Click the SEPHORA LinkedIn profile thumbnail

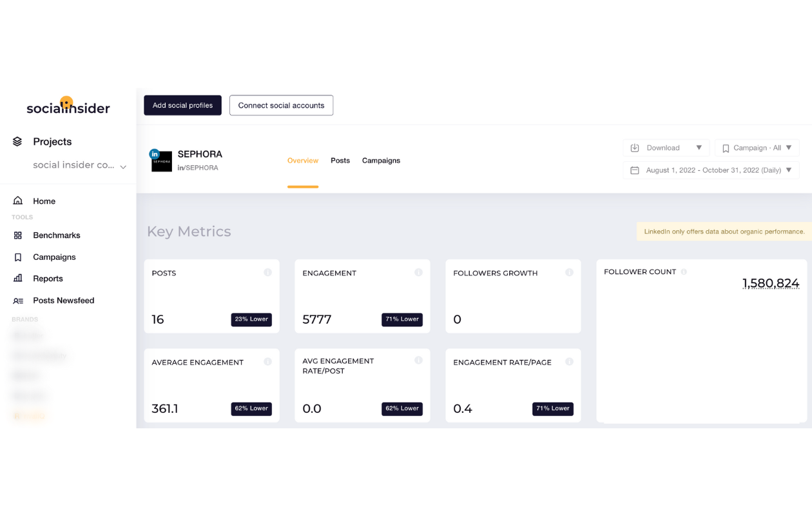click(x=161, y=161)
